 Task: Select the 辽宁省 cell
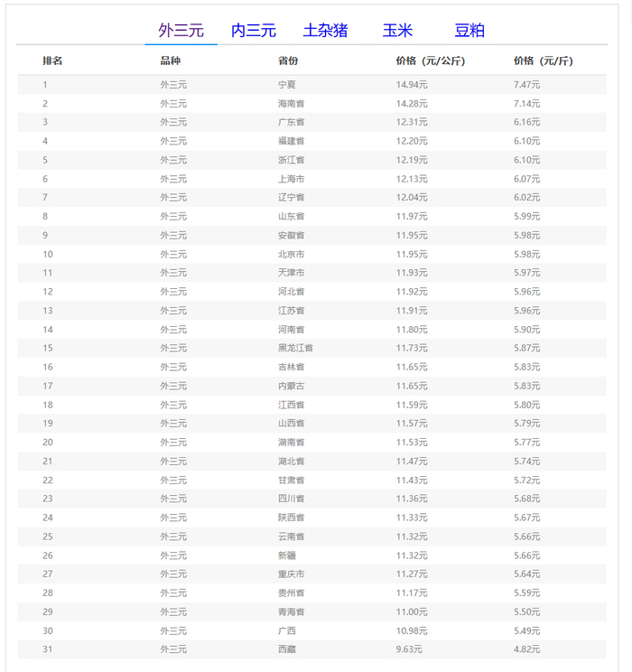[x=291, y=198]
